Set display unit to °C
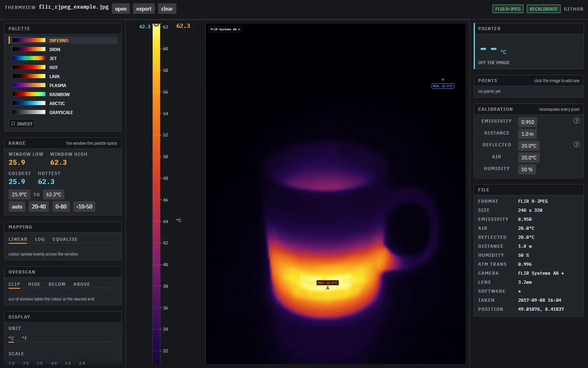This screenshot has height=368, width=588. 11,339
